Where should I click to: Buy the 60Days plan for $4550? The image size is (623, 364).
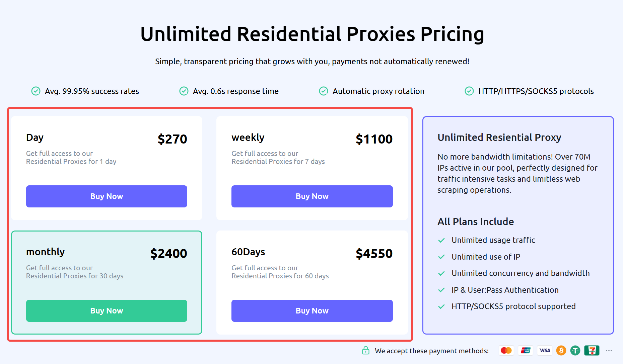tap(312, 311)
